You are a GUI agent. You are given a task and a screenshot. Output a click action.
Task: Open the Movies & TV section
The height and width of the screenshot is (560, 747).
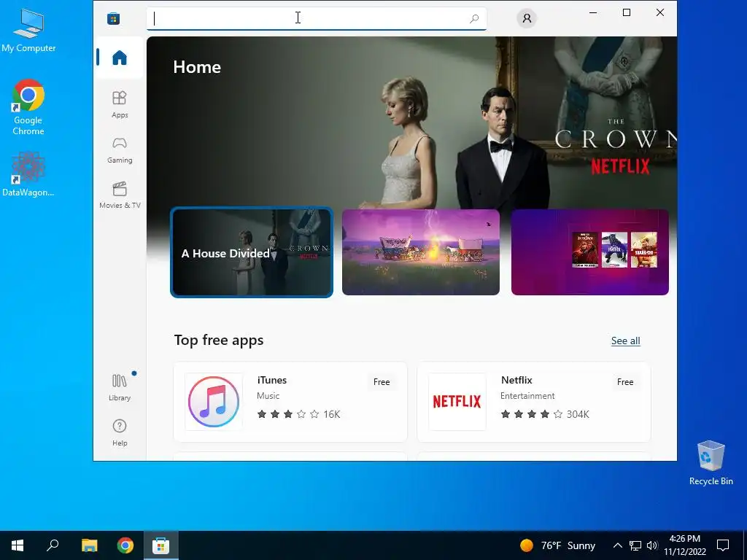click(x=120, y=195)
